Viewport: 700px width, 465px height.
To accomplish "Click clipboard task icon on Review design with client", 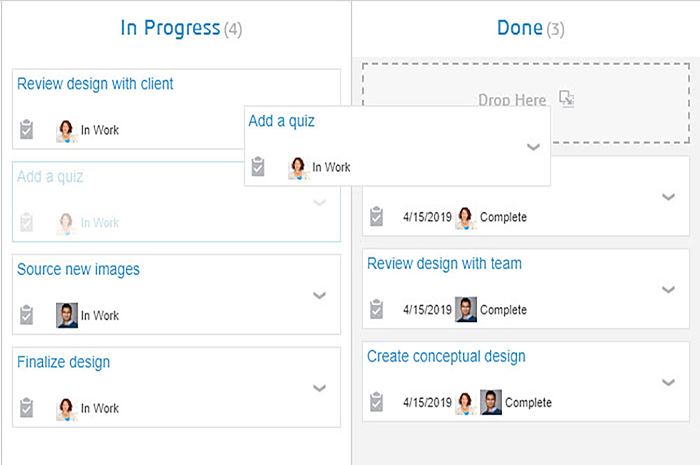I will point(27,130).
